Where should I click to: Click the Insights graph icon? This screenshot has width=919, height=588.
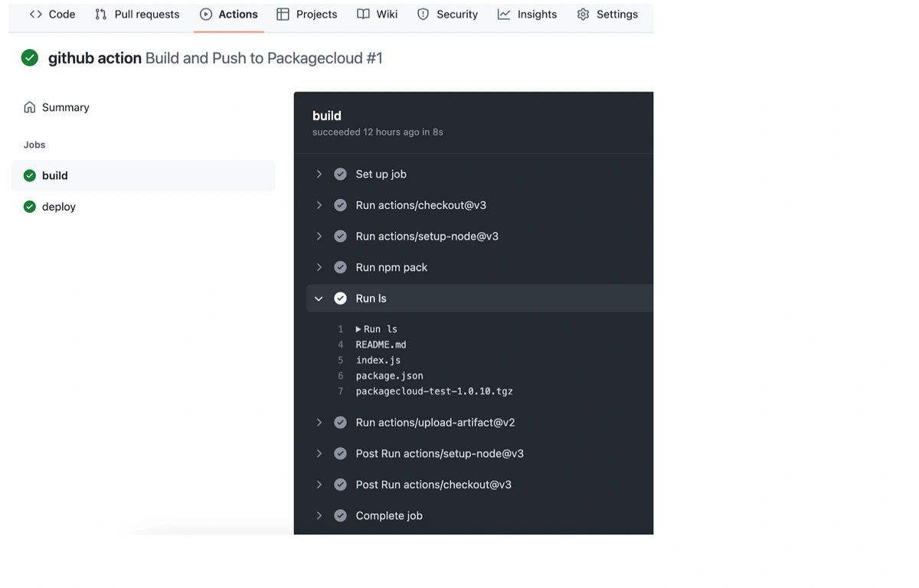click(x=504, y=15)
